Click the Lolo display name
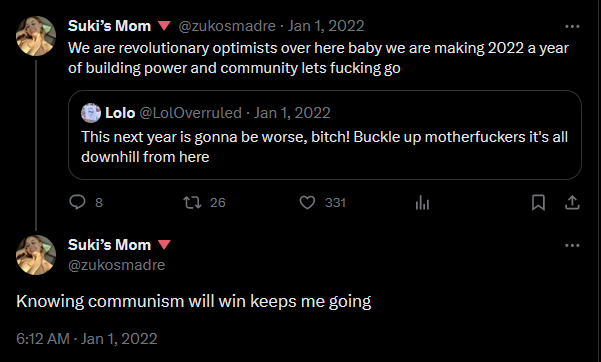The width and height of the screenshot is (601, 362). 120,113
